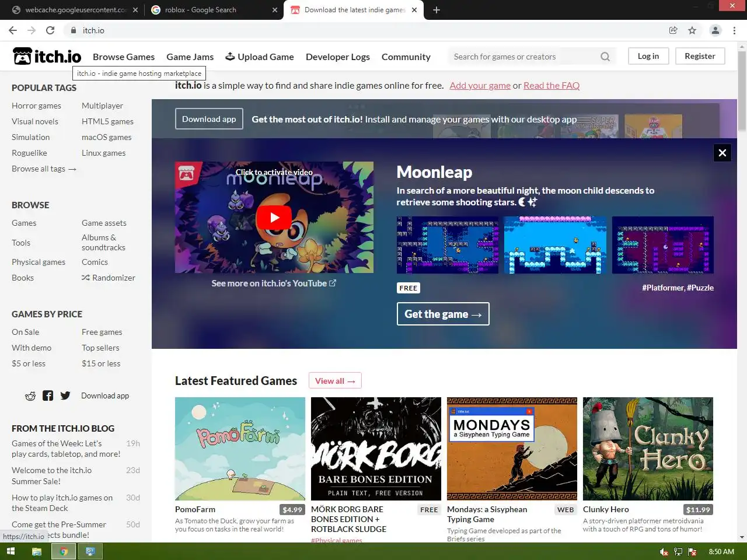Open the PomoFarm game thumbnail
The height and width of the screenshot is (560, 747).
(x=240, y=449)
